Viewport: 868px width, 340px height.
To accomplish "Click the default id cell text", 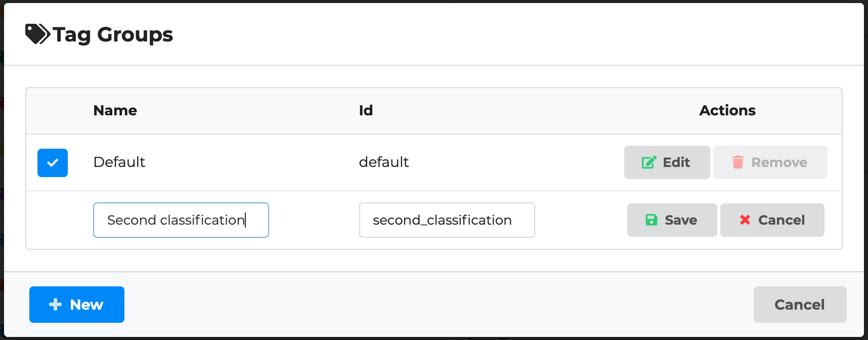I will [x=384, y=162].
